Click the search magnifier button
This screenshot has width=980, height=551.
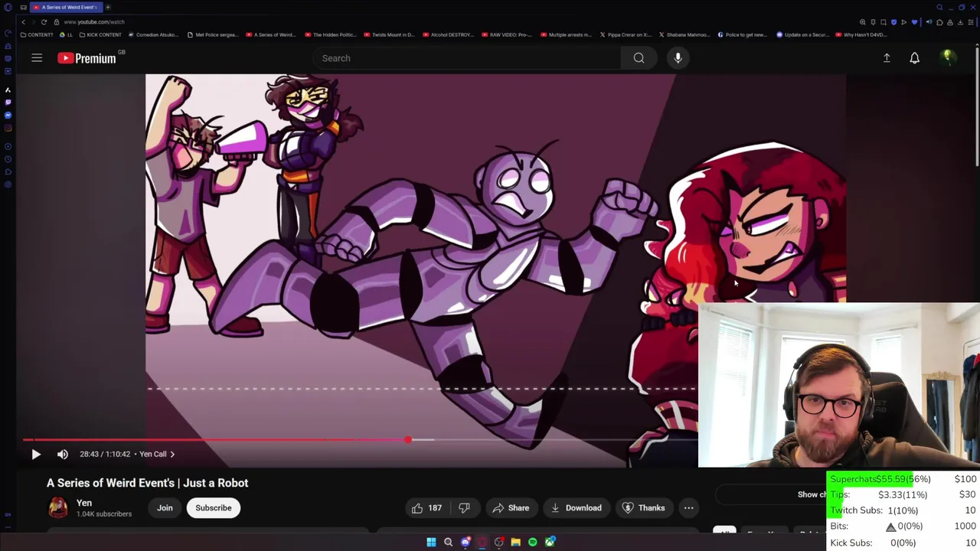click(x=639, y=58)
